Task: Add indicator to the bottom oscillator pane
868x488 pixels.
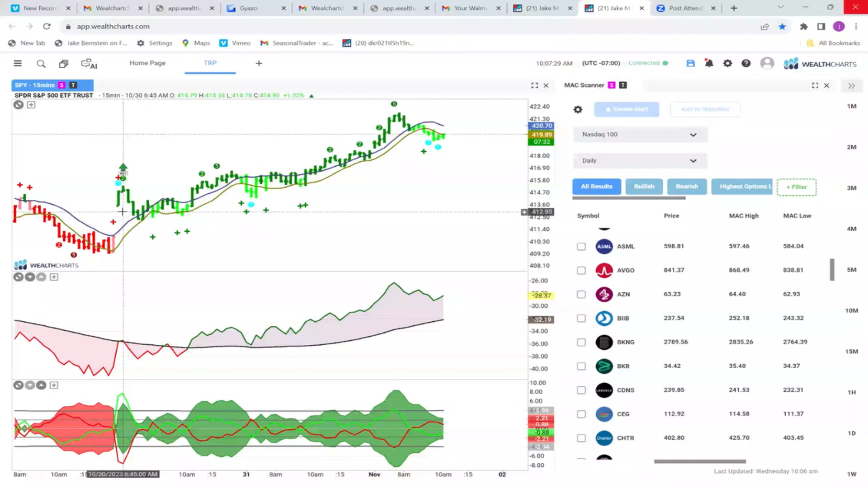Action: click(54, 385)
